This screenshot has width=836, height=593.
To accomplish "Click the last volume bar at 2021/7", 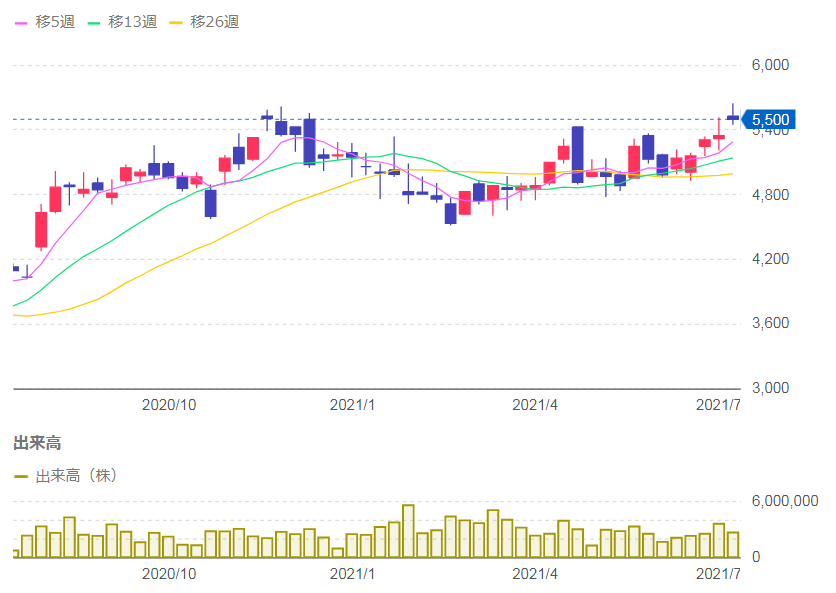I will (733, 545).
